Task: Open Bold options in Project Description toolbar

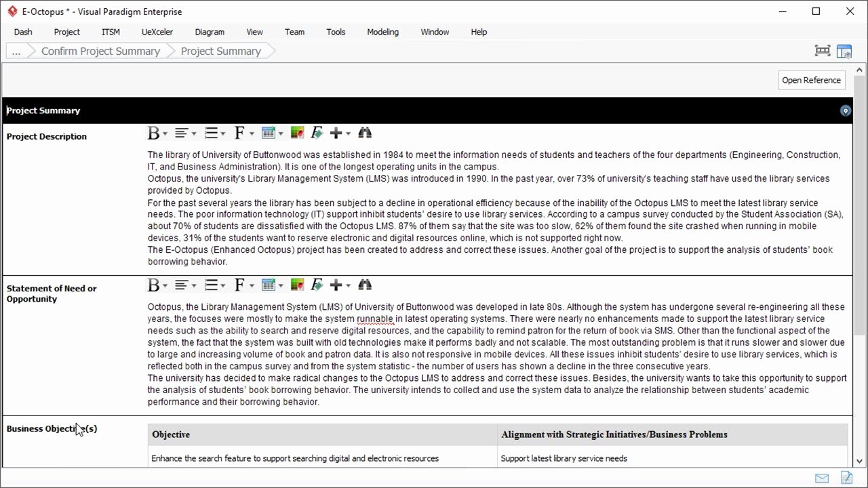Action: pyautogui.click(x=157, y=133)
